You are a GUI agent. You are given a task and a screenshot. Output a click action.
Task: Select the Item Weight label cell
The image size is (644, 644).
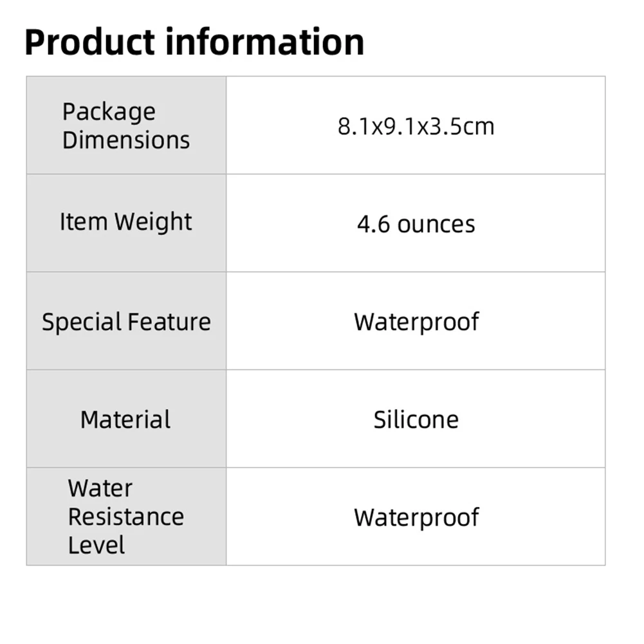126,223
